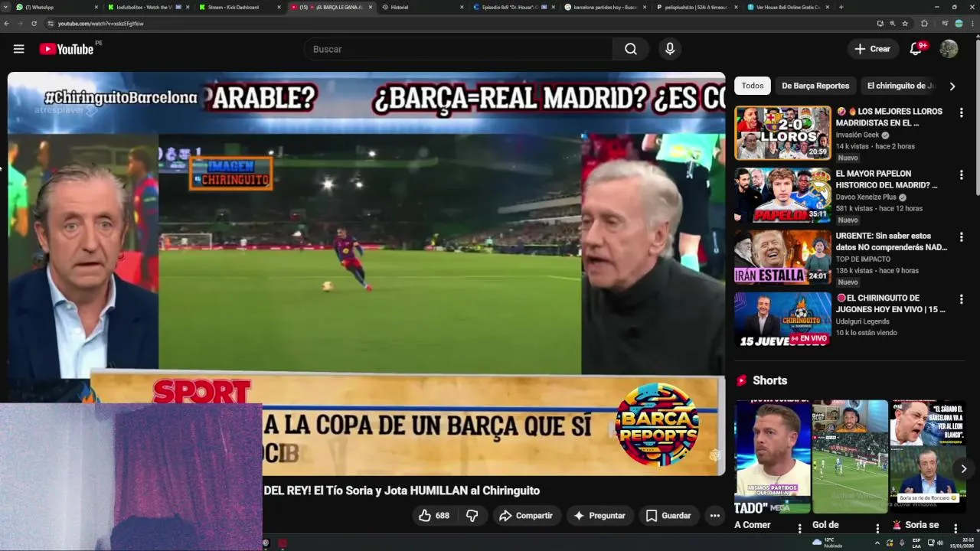Show hidden system tray icons chevron
This screenshot has width=980, height=551.
(x=877, y=543)
